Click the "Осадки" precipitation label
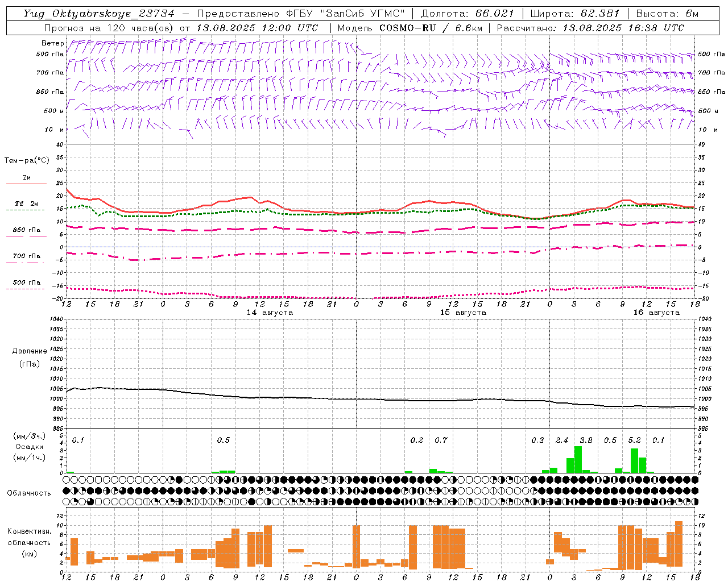The width and height of the screenshot is (728, 582). click(x=29, y=447)
